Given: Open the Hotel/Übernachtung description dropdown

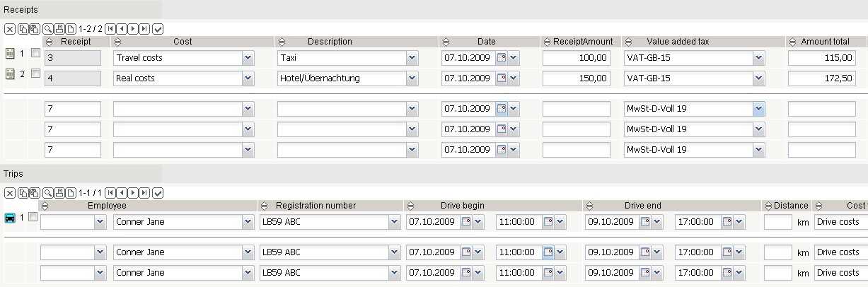Looking at the screenshot, I should [412, 78].
